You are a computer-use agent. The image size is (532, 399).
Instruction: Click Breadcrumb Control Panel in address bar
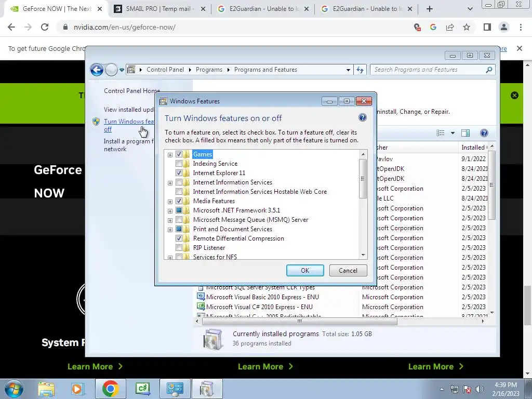tap(165, 70)
